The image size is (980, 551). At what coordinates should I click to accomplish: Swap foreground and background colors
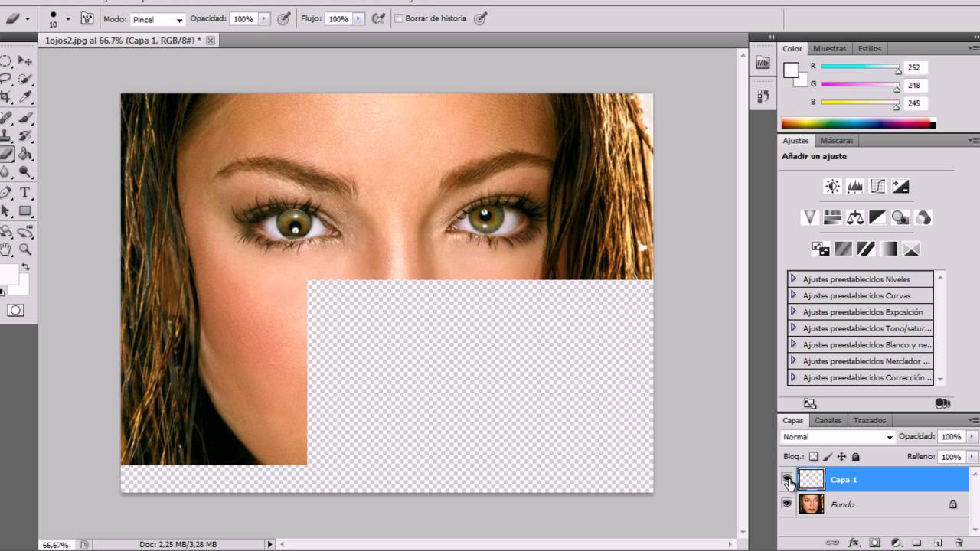25,267
